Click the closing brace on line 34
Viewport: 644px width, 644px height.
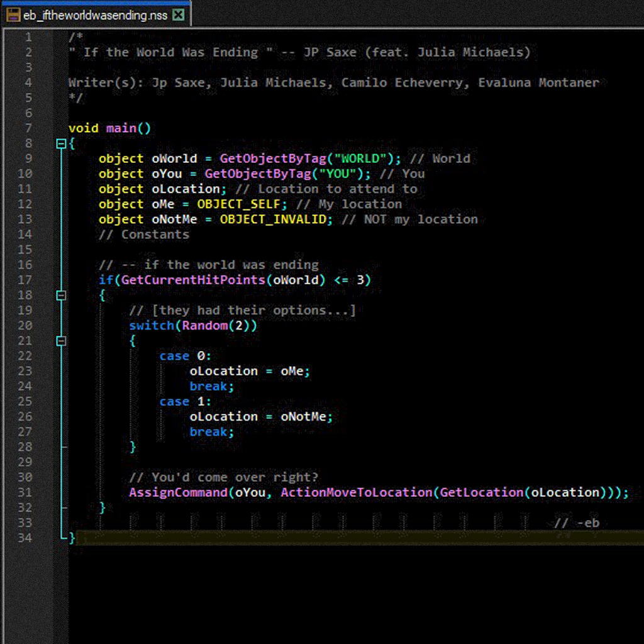click(72, 538)
